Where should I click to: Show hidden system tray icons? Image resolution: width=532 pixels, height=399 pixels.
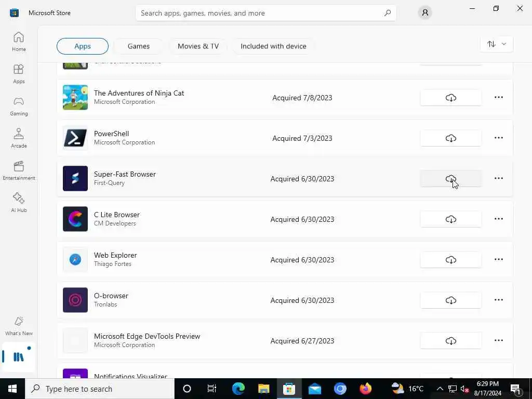coord(440,389)
